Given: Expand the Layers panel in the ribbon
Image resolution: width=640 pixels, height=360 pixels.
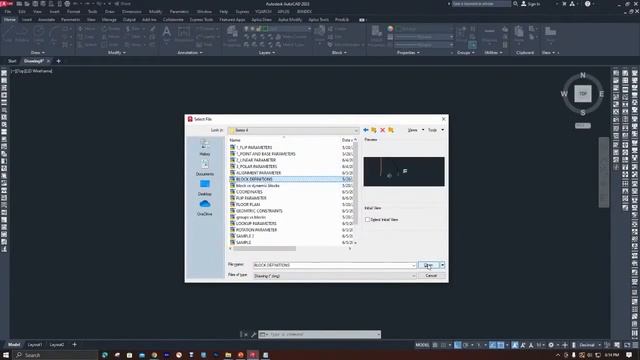Looking at the screenshot, I should pos(267,53).
